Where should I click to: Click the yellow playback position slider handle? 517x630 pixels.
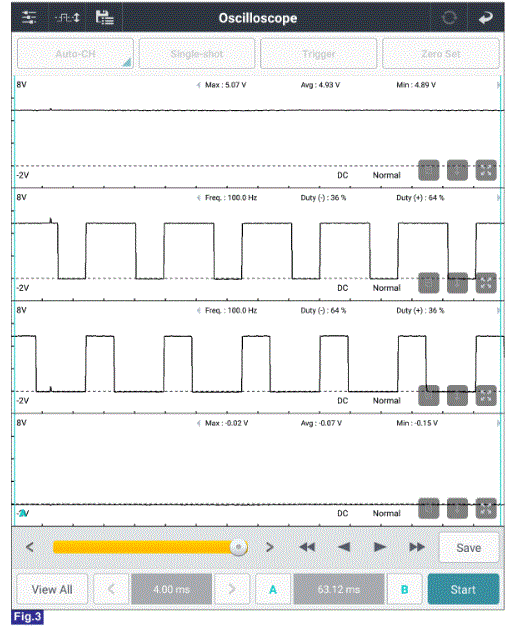[239, 547]
